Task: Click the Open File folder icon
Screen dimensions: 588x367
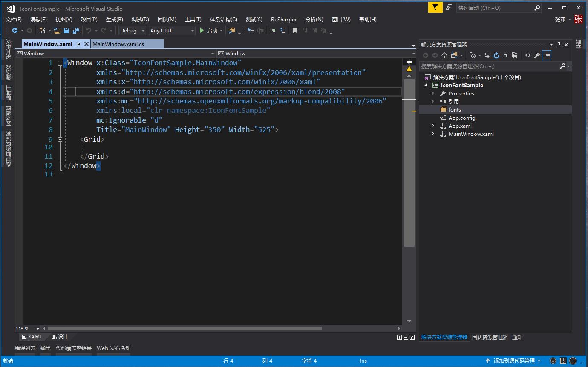Action: 57,30
